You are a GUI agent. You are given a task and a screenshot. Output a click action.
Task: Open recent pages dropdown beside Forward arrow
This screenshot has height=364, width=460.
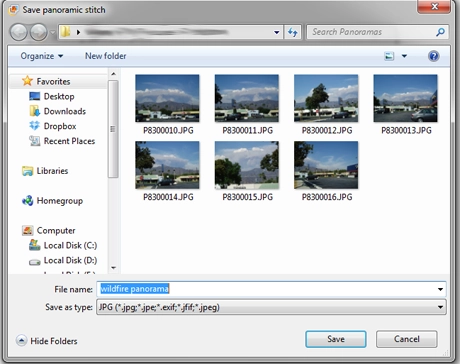click(x=52, y=32)
